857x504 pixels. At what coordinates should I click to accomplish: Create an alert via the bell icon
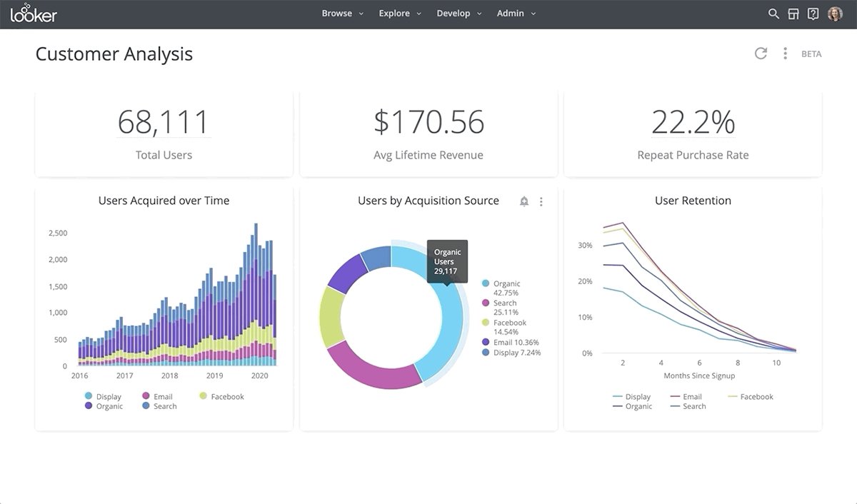(523, 201)
